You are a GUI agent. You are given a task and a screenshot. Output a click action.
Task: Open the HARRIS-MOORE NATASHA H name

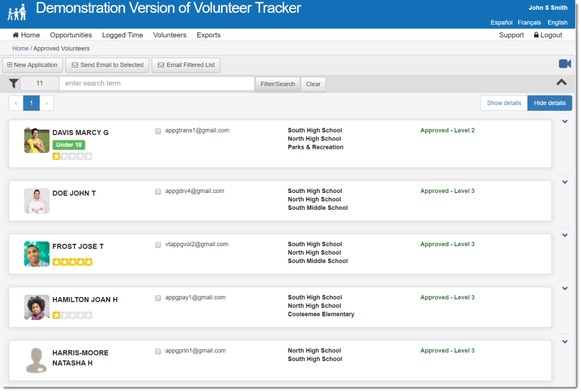[x=80, y=358]
